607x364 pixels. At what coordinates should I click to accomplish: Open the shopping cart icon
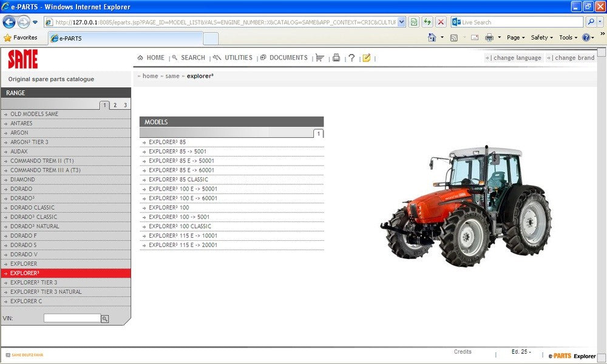click(320, 58)
